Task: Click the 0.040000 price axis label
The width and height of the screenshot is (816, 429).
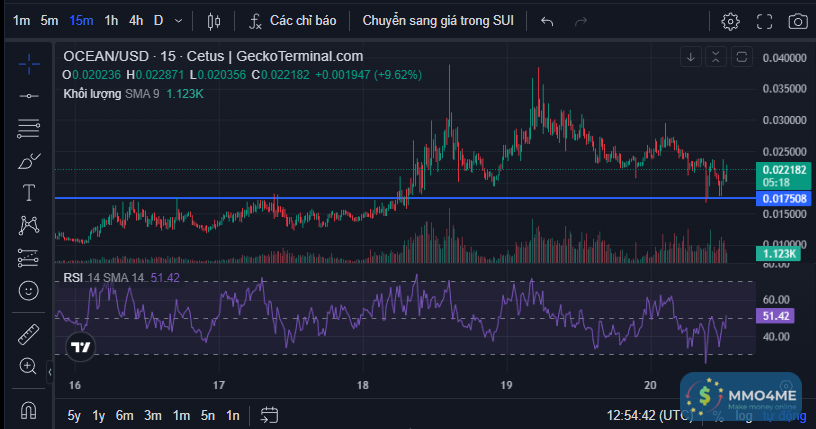Action: pyautogui.click(x=784, y=58)
